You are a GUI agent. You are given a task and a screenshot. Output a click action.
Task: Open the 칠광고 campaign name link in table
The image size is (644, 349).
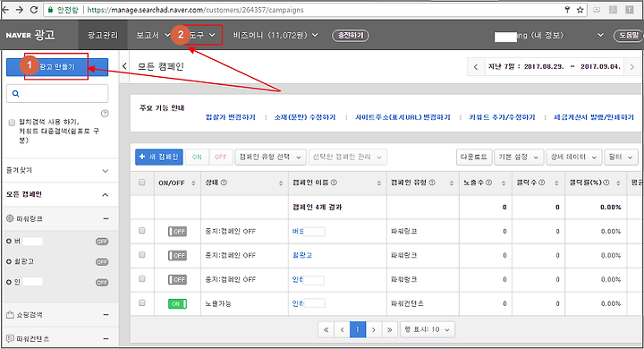(302, 255)
